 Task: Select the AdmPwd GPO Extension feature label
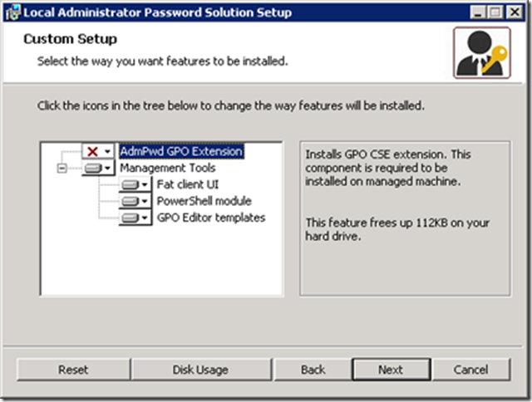[181, 152]
